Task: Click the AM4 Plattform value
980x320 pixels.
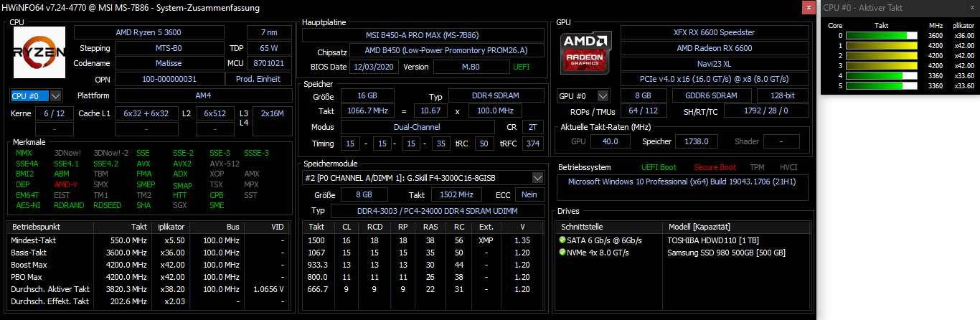Action: coord(203,95)
